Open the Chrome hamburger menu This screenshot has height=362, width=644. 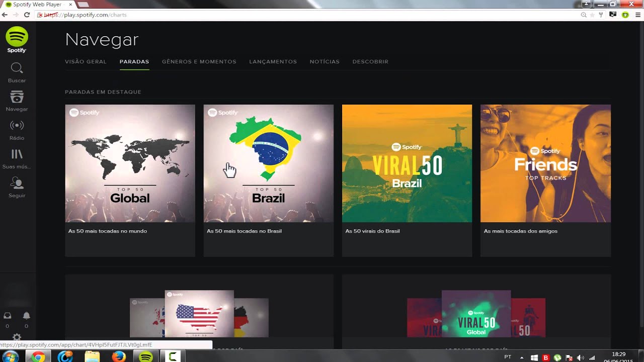638,15
